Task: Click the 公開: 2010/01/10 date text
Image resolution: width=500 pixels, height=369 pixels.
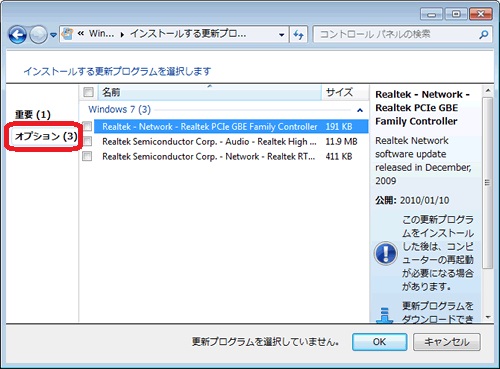Action: coord(412,200)
